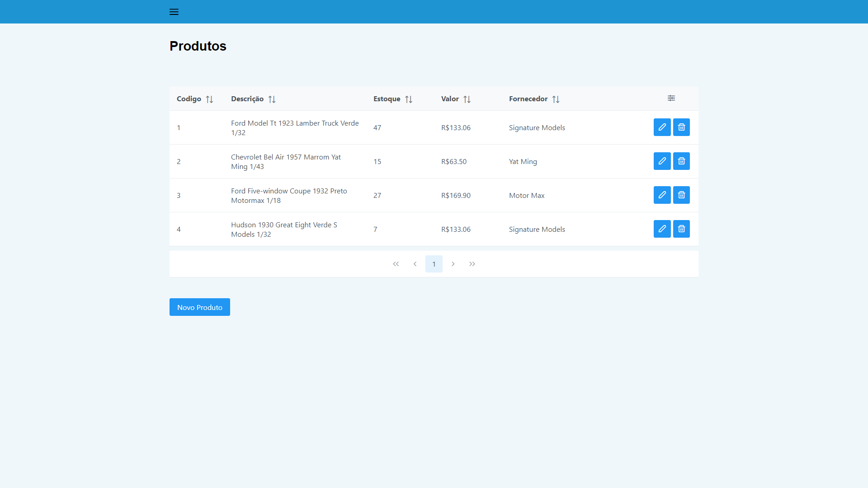Image resolution: width=868 pixels, height=488 pixels.
Task: Click the Novo Produto button
Action: coord(200,307)
